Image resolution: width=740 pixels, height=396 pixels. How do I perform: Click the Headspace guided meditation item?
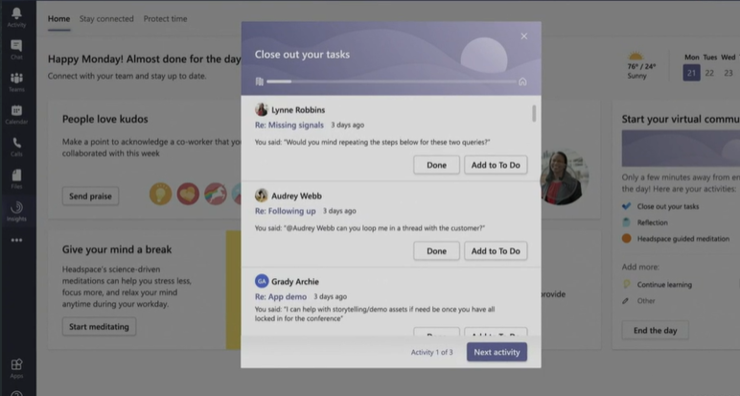coord(683,238)
